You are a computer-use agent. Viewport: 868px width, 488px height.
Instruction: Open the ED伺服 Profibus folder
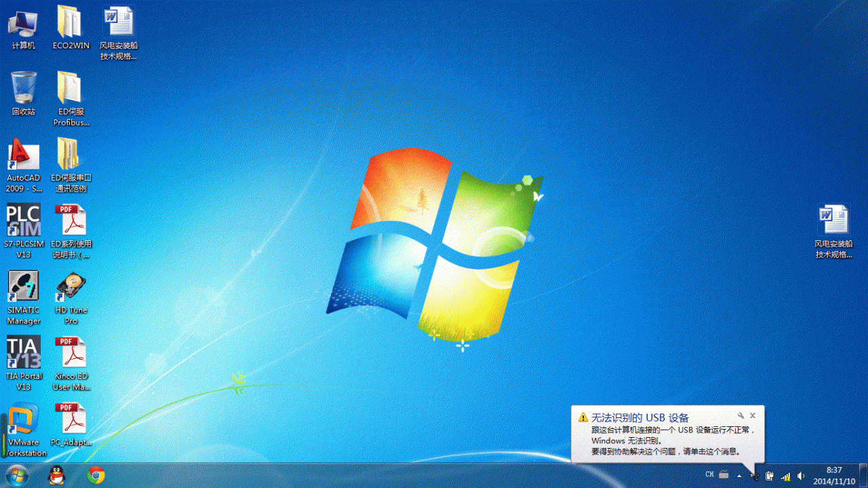[71, 99]
